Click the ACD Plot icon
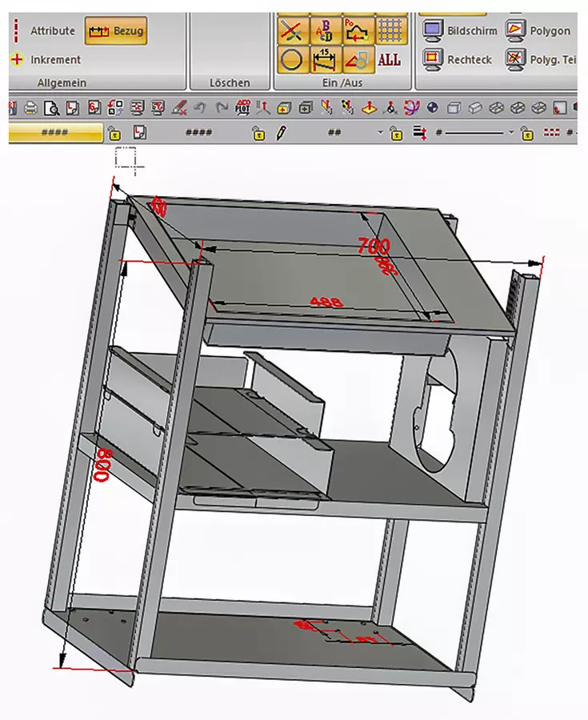Screen dimensions: 588x720 (x=242, y=107)
